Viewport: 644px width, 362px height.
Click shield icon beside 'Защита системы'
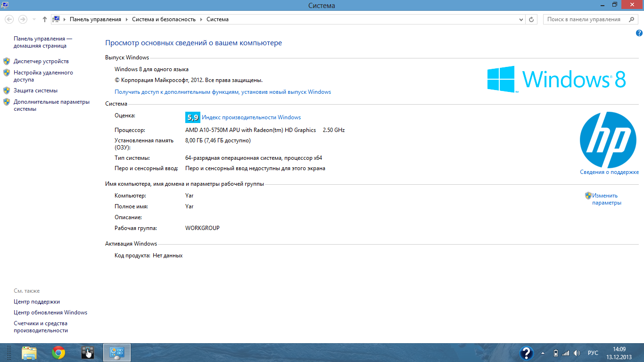[x=7, y=90]
